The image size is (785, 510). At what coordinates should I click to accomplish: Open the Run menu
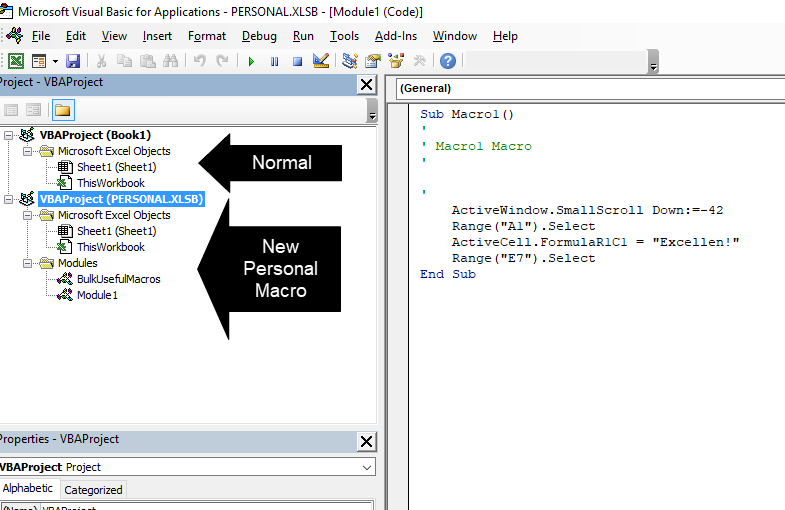(303, 36)
